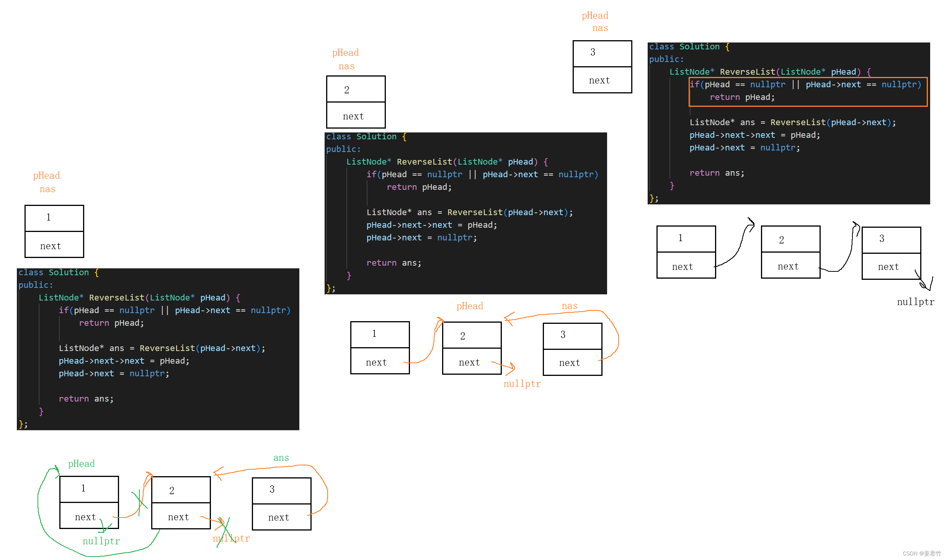Click node "3" under the green "ans" label
This screenshot has width=947, height=560.
point(281,504)
